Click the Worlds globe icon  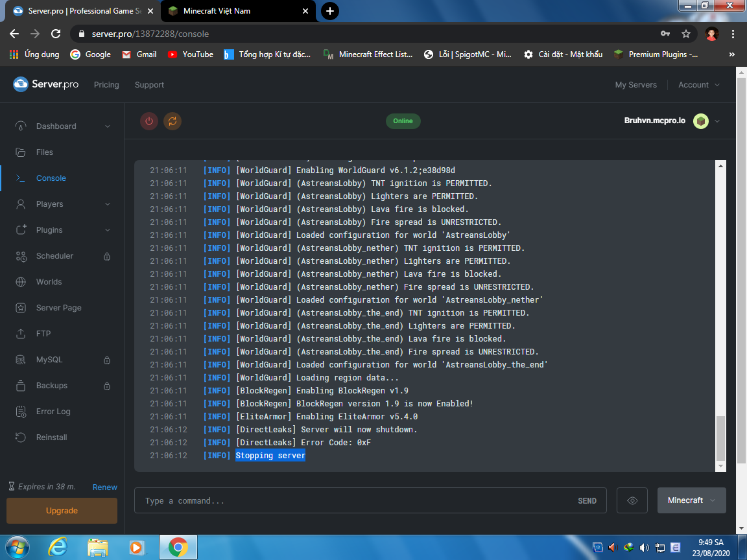click(x=21, y=282)
